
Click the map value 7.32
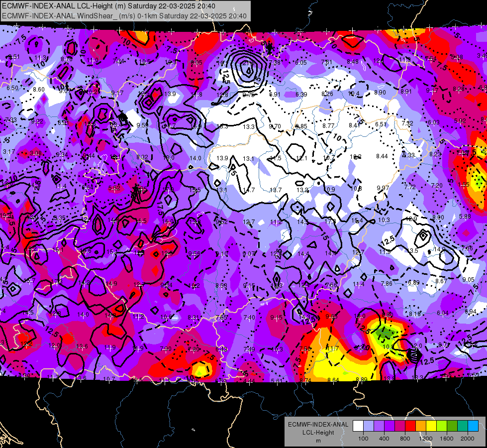tap(407, 123)
